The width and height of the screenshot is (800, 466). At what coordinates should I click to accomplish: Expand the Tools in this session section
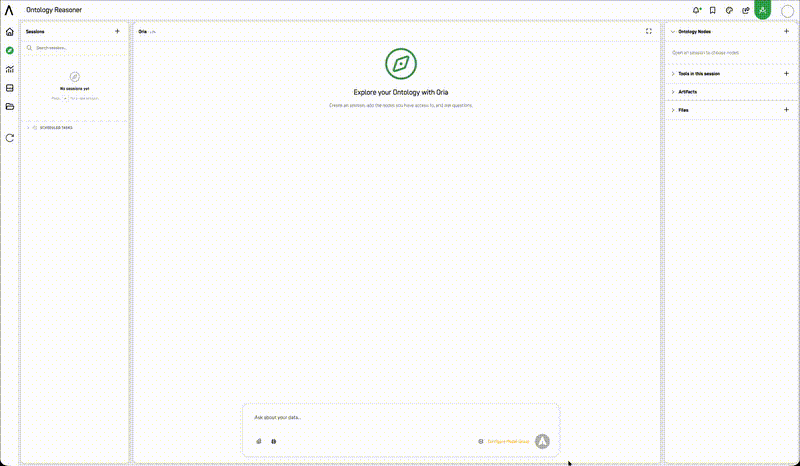point(673,73)
